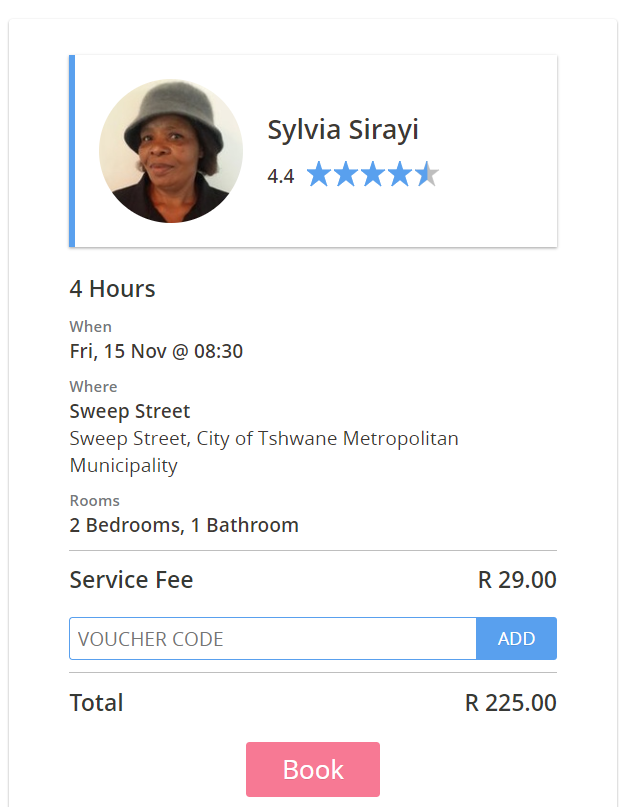Screen dimensions: 619x807
Task: Click the 4.4 rating number
Action: 280,176
